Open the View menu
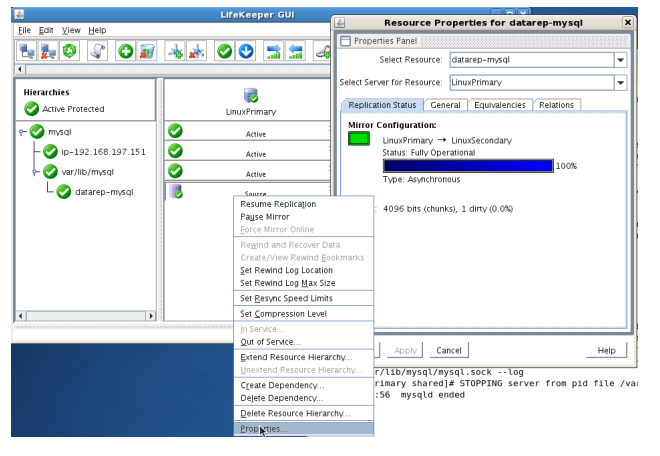 (71, 30)
